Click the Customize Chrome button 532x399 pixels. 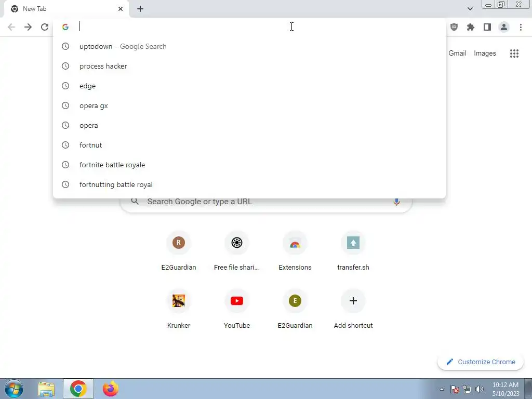coord(481,362)
